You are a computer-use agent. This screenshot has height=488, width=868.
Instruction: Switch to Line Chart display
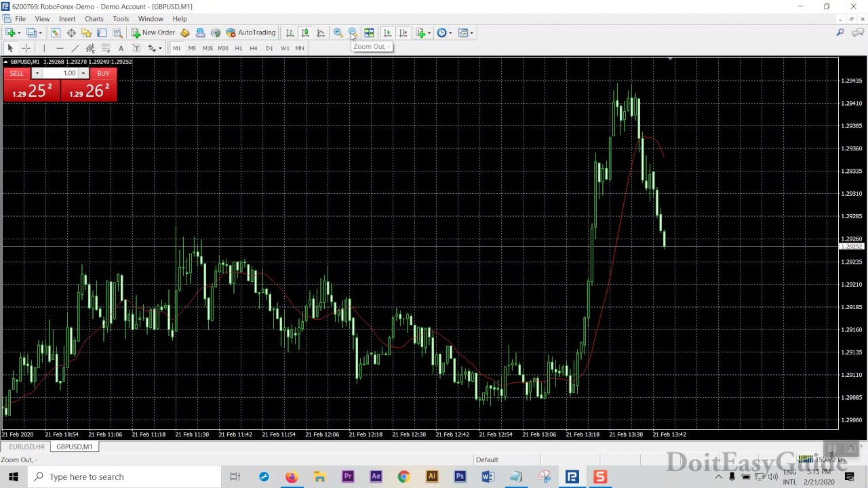pos(321,33)
